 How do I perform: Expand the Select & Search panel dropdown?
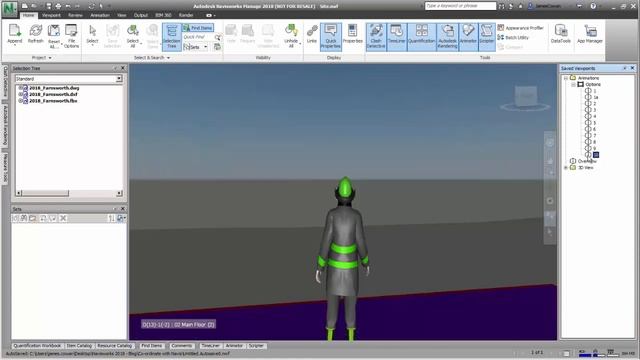152,58
